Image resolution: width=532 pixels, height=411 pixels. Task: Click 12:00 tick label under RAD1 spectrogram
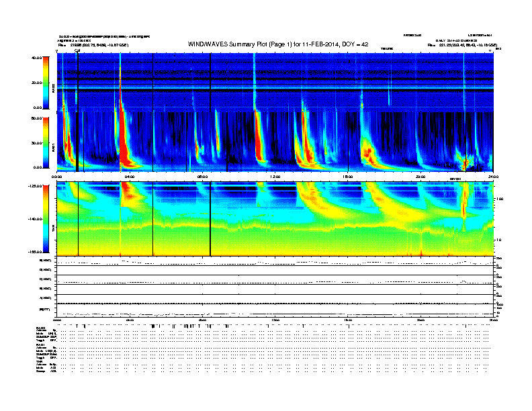(275, 177)
